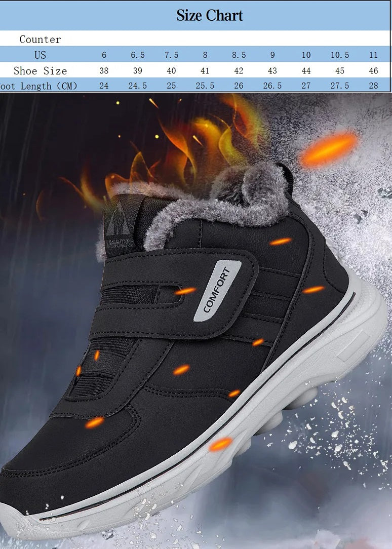392x549 pixels.
Task: Click foot length 28 cell
Action: [373, 86]
